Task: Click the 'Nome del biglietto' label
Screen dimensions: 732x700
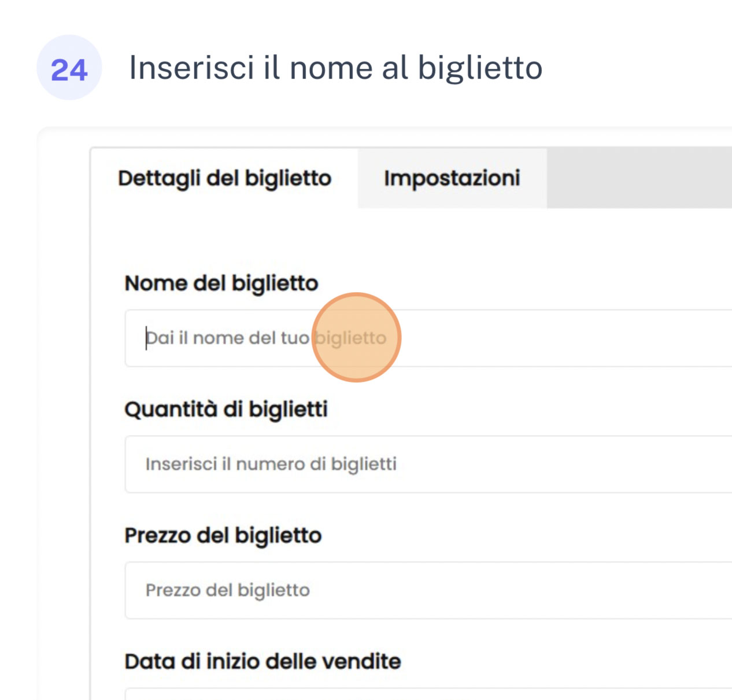Action: 221,283
